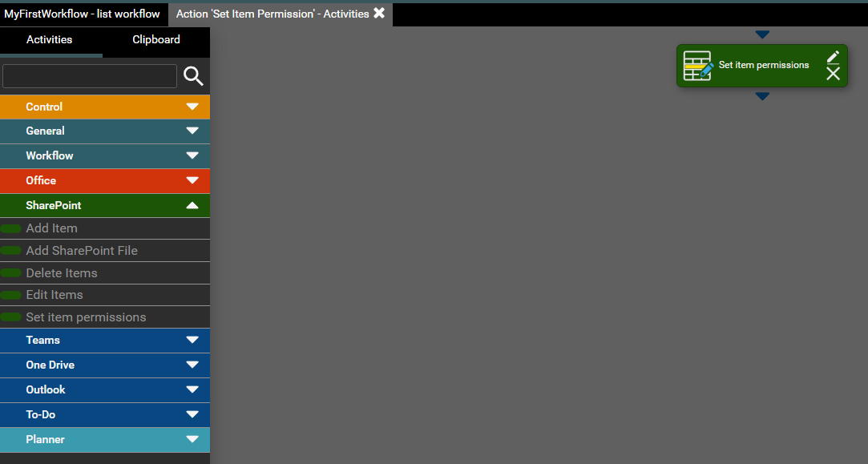Close the Action 'Set Item Permission' tab
This screenshot has width=868, height=464.
(x=379, y=13)
